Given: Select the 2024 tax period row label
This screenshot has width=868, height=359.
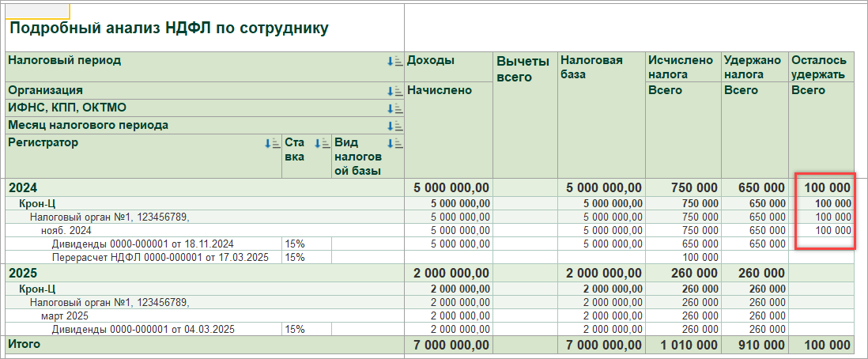Looking at the screenshot, I should pos(23,187).
